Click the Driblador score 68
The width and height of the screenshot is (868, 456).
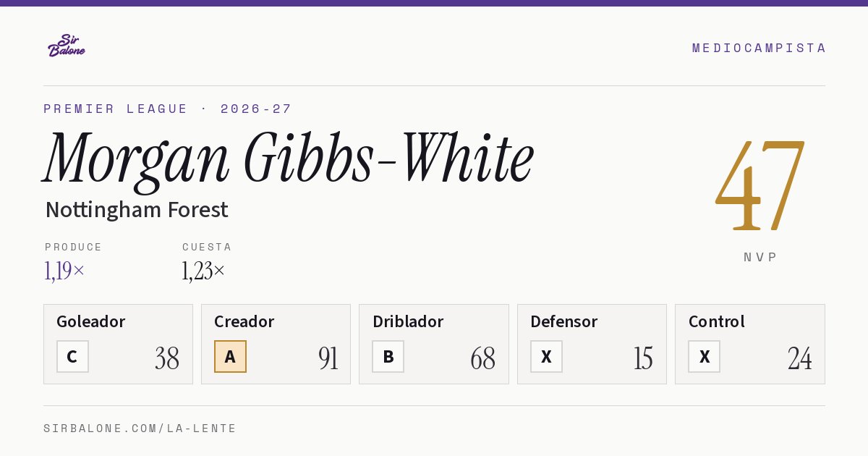483,358
